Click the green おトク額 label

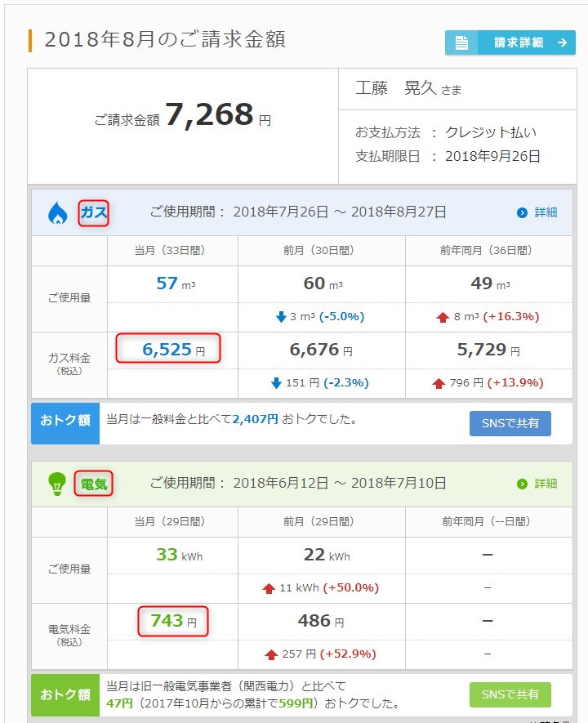point(65,694)
